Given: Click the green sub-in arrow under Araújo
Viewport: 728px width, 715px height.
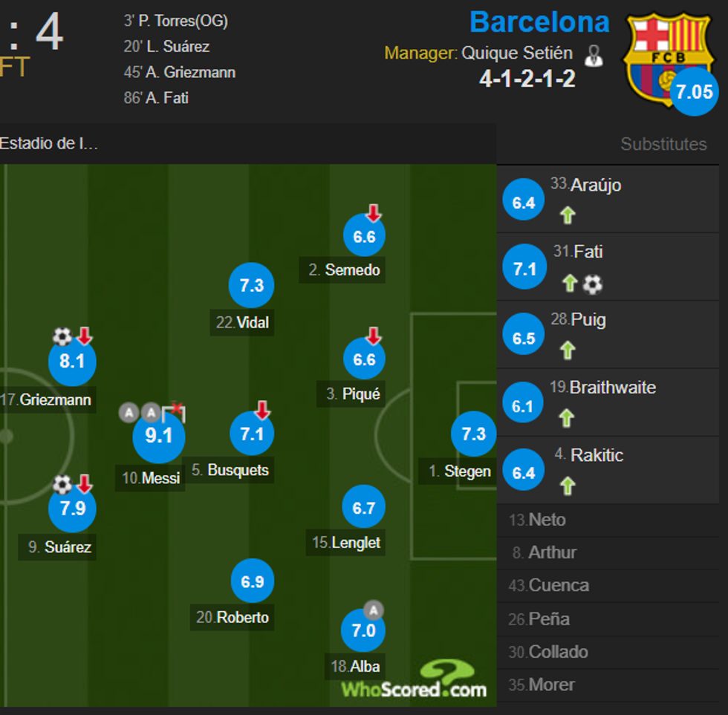Looking at the screenshot, I should [568, 215].
